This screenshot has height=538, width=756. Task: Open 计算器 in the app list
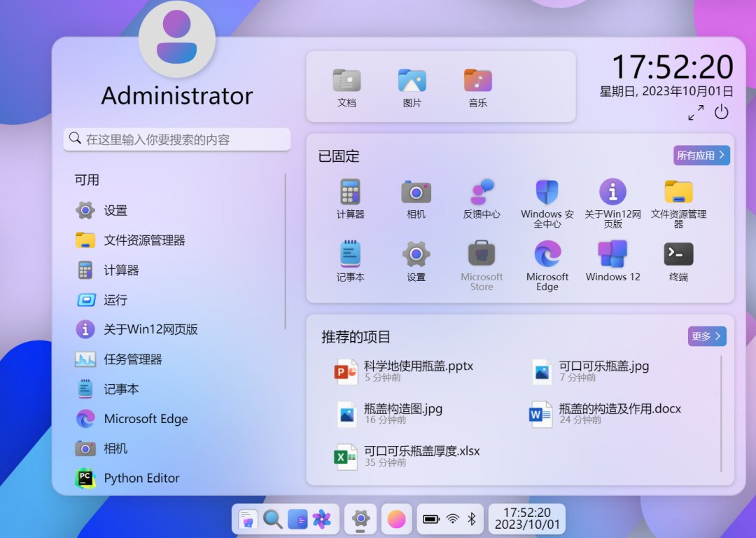(x=178, y=270)
